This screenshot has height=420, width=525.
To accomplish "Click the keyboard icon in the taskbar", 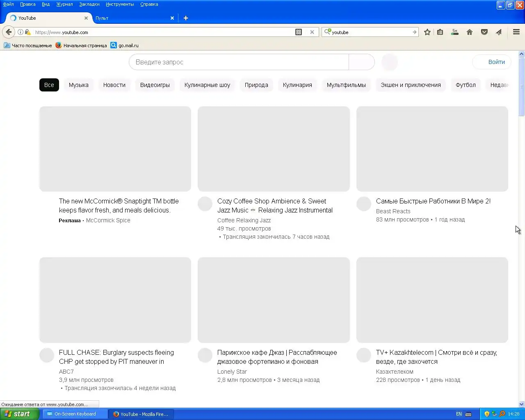I will point(468,414).
